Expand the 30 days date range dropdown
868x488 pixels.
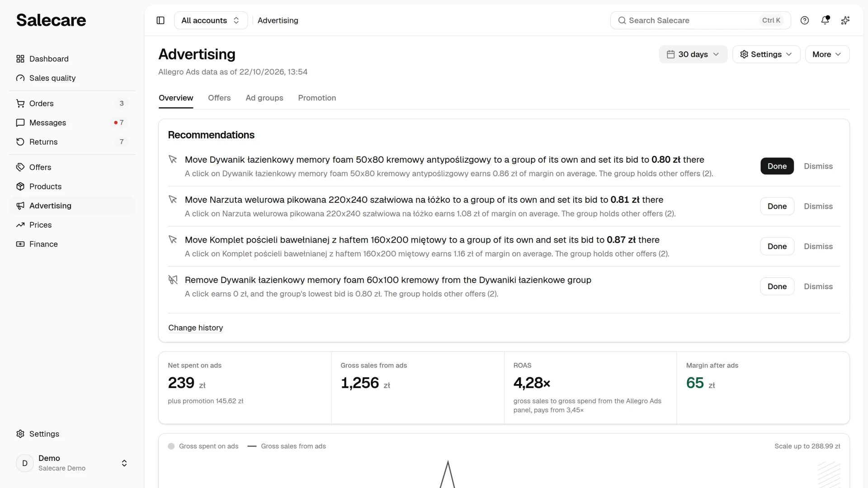(x=693, y=54)
